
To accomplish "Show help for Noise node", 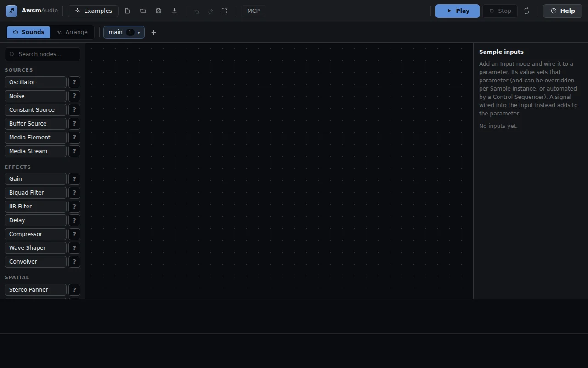I will tap(74, 96).
